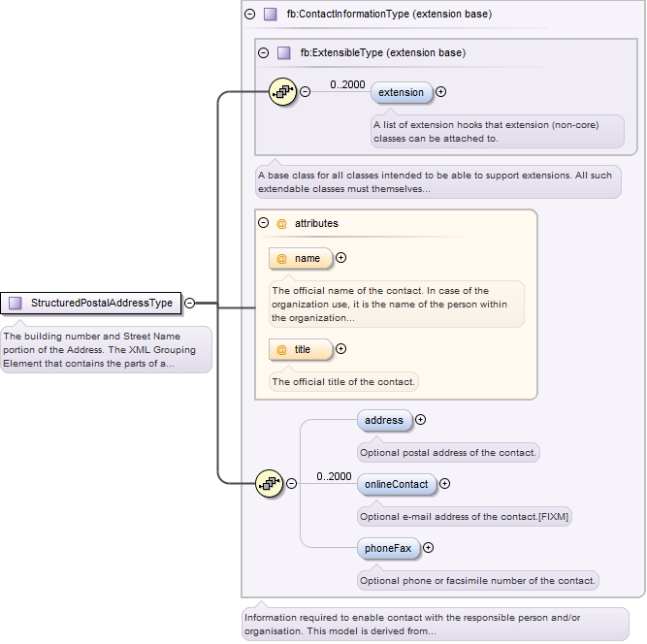Select the phoneFax element box
The width and height of the screenshot is (647, 644).
[387, 548]
